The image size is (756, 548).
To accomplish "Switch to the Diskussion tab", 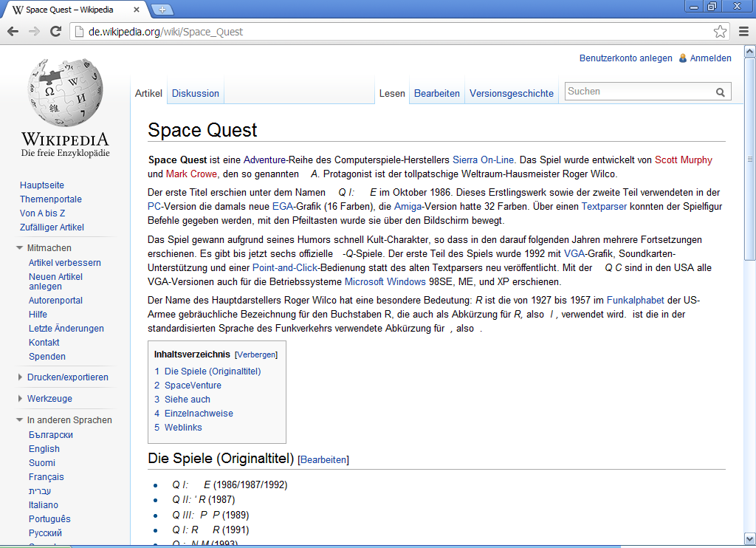I will click(195, 94).
